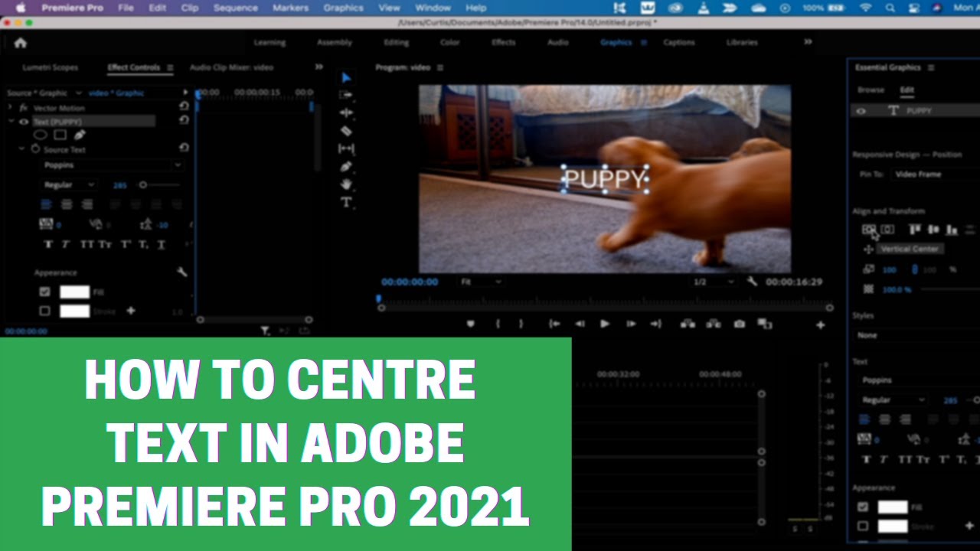Open Program monitor wrench settings
The image size is (980, 551).
pos(752,282)
